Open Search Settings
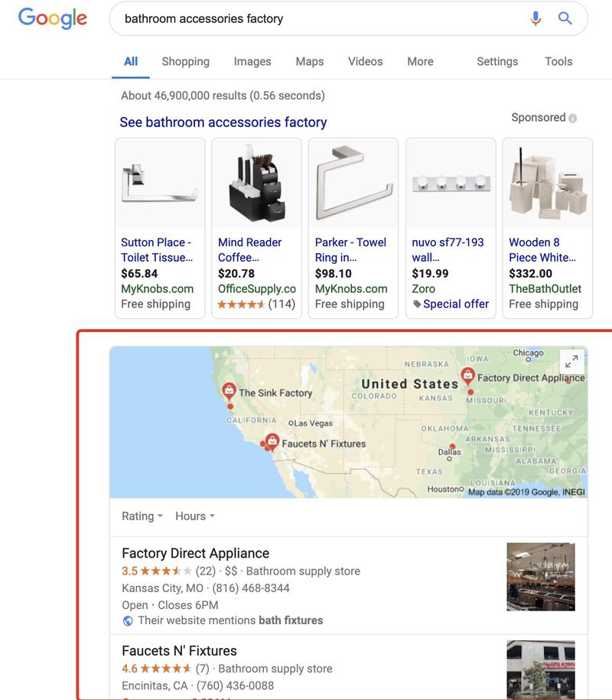 click(x=497, y=61)
